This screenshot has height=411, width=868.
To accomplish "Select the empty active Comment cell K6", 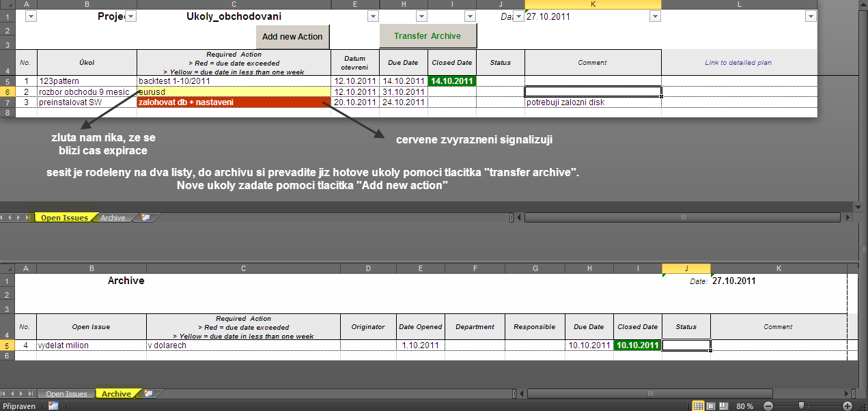I will click(593, 91).
